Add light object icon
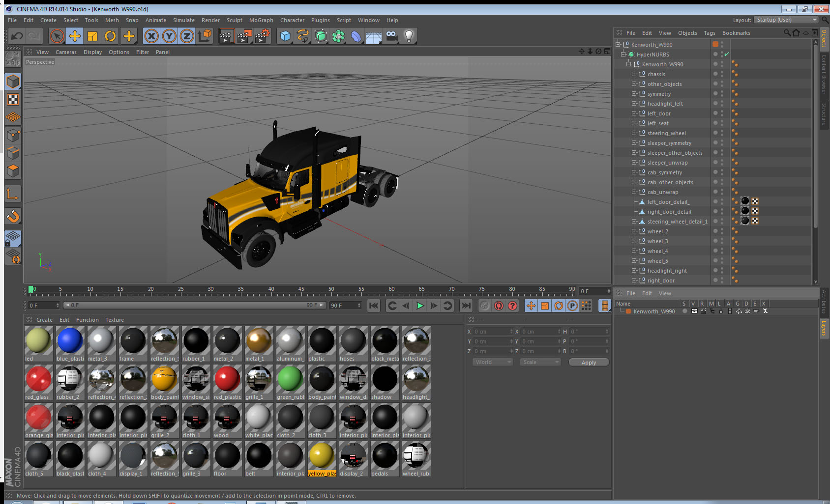Image resolution: width=830 pixels, height=504 pixels. [409, 36]
